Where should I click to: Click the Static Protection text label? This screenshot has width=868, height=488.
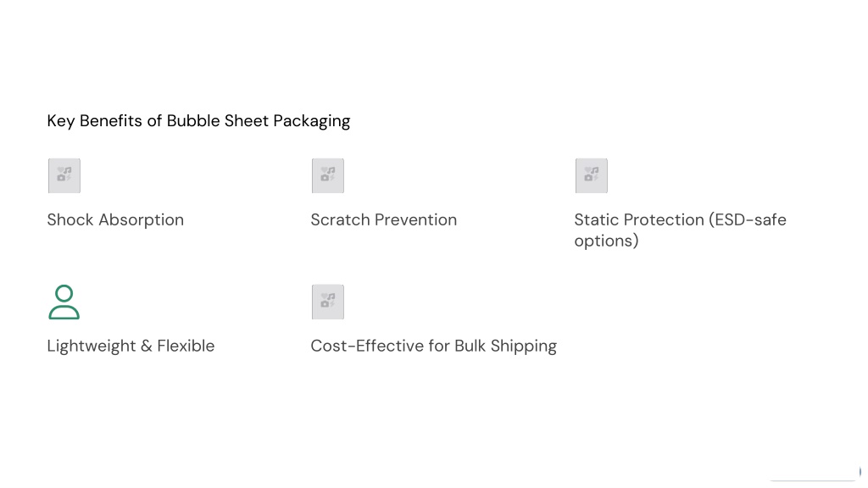point(681,230)
